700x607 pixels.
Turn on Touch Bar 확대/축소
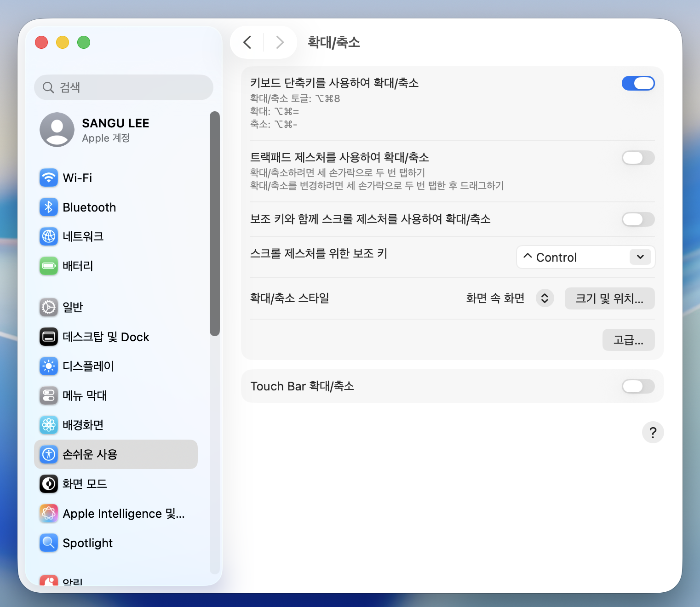(x=638, y=386)
